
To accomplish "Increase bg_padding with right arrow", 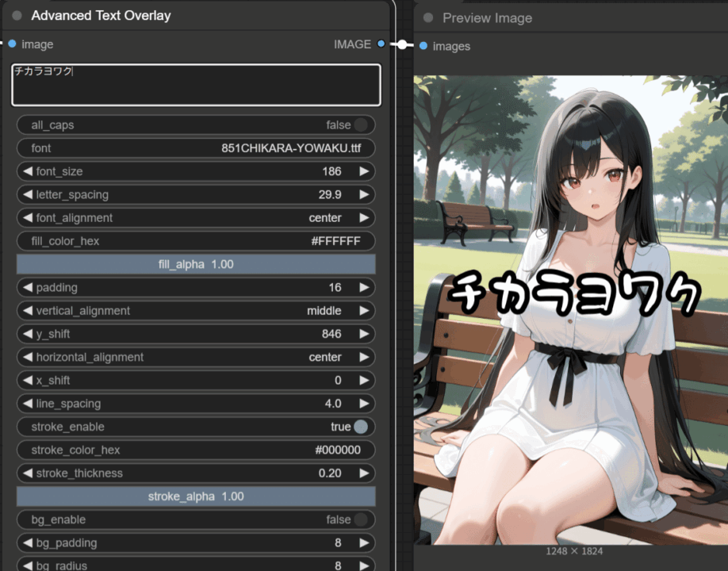I will (365, 542).
